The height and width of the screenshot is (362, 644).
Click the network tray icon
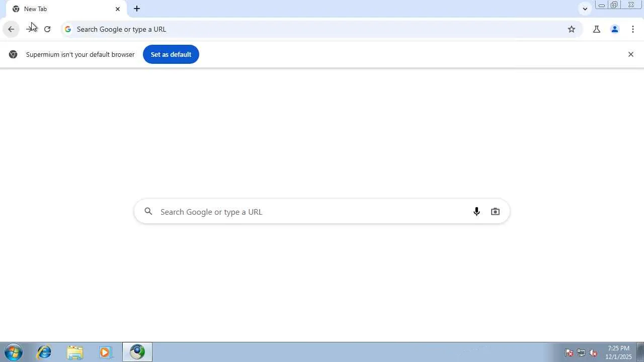581,352
